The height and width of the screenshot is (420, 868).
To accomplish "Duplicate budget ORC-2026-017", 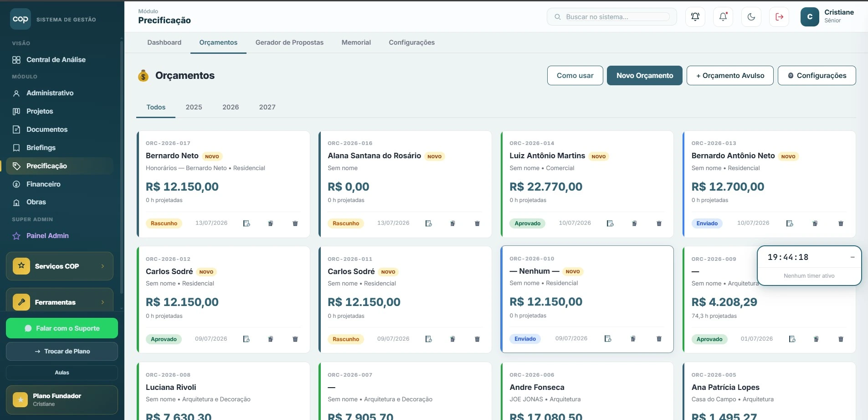I will tap(271, 223).
